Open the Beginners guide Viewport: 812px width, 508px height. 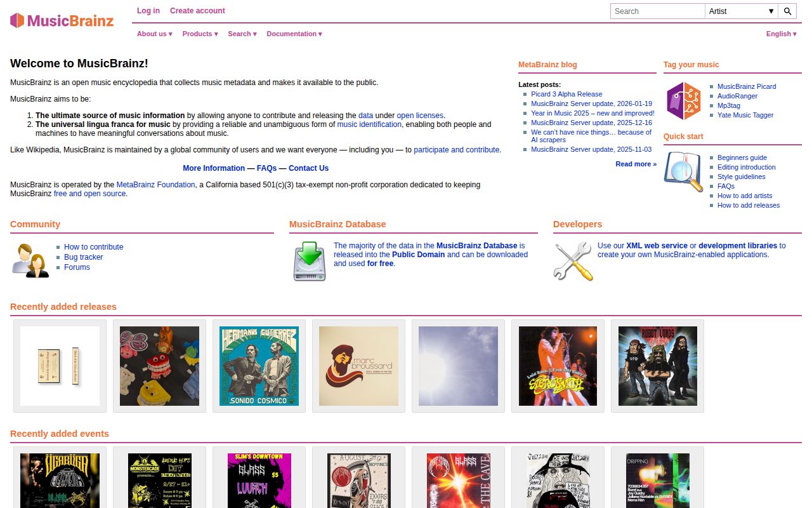point(742,157)
